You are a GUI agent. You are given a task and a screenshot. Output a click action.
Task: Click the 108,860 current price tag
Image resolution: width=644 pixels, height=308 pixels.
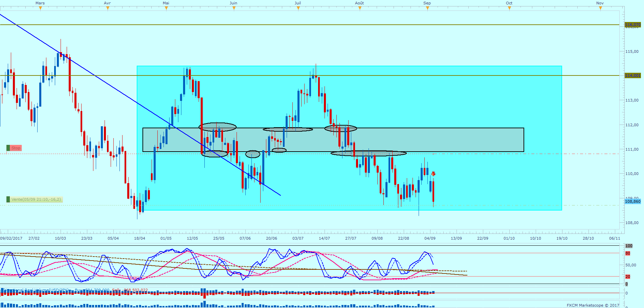pyautogui.click(x=632, y=201)
